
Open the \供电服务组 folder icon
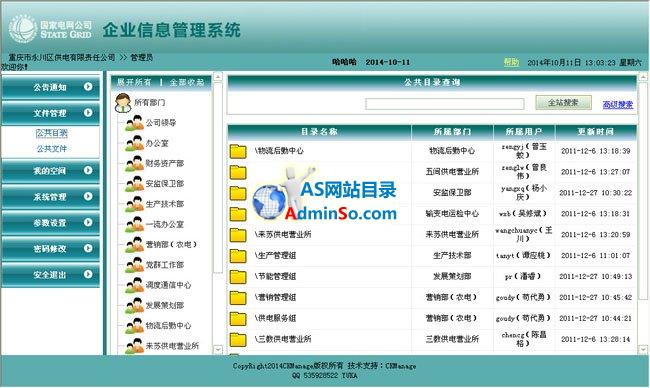[x=238, y=319]
